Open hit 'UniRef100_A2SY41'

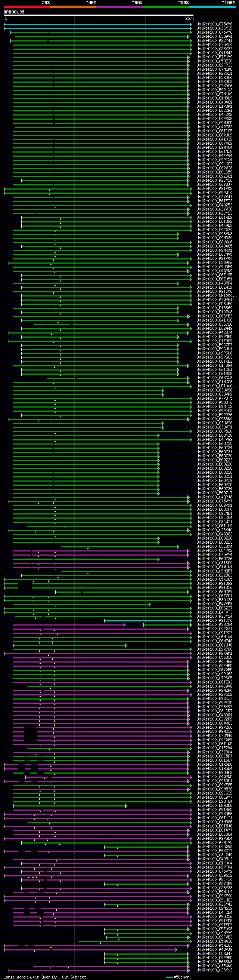pyautogui.click(x=214, y=41)
